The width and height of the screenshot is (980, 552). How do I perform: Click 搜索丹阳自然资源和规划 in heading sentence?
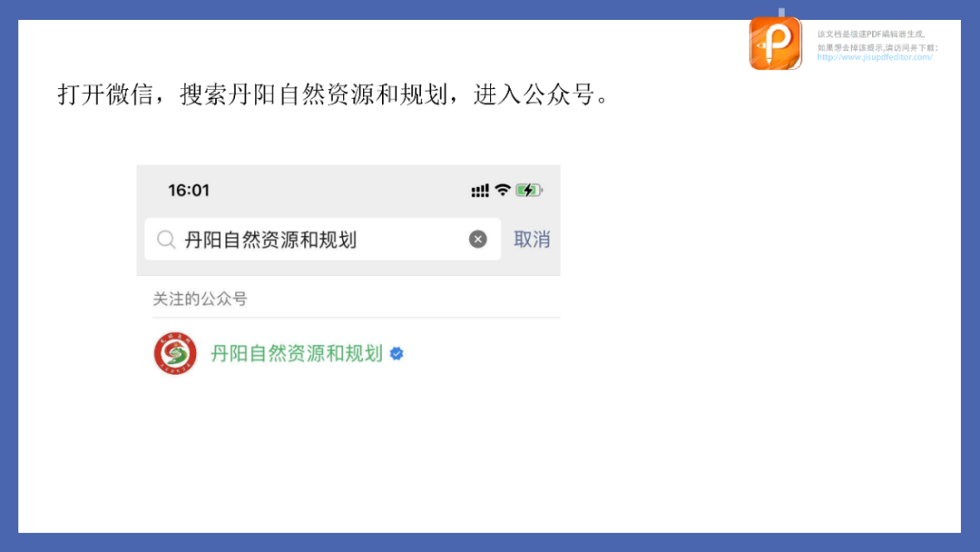point(314,95)
